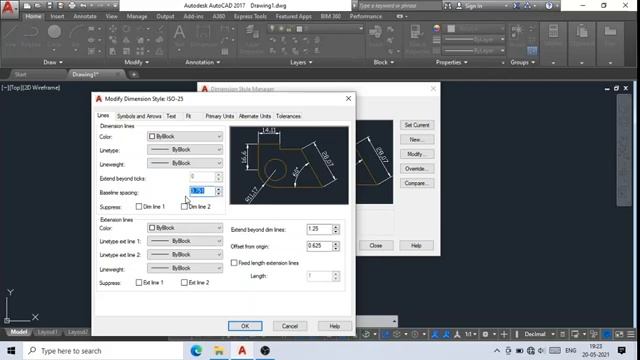Select the Text tool in Annotation panel
The image size is (640, 360).
[179, 36]
